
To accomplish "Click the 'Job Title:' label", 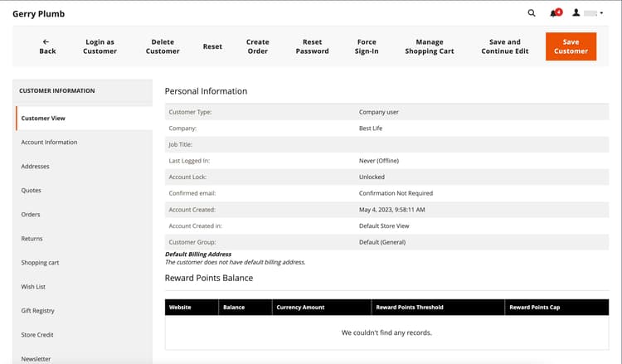I will point(181,145).
